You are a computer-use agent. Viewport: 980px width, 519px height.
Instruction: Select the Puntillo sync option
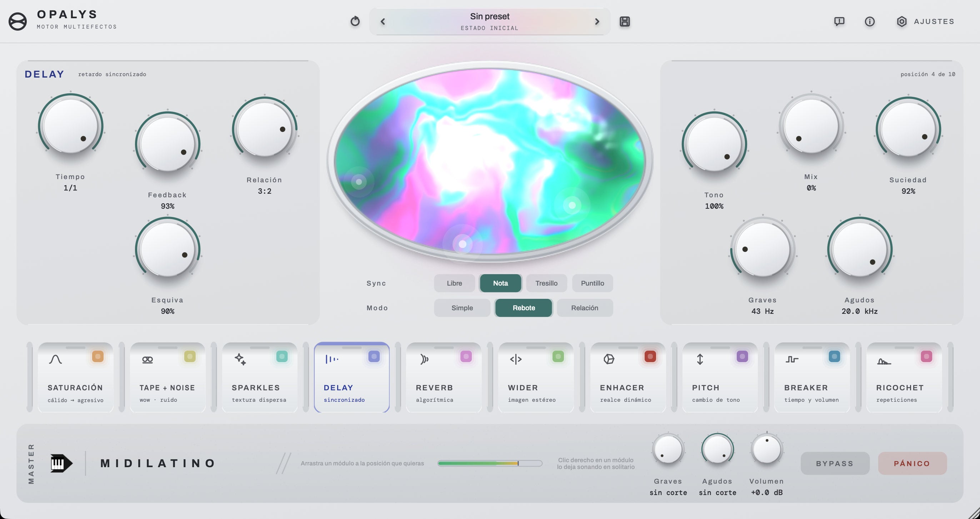pyautogui.click(x=592, y=283)
